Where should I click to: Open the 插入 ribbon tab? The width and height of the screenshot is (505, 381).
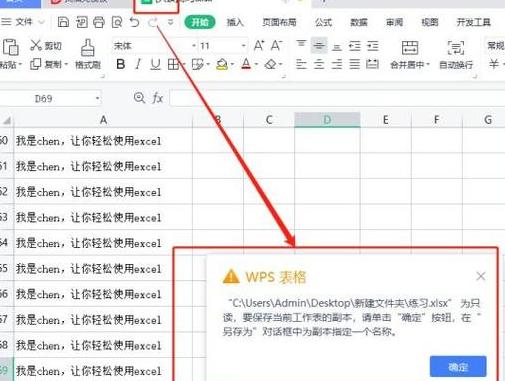[x=235, y=22]
